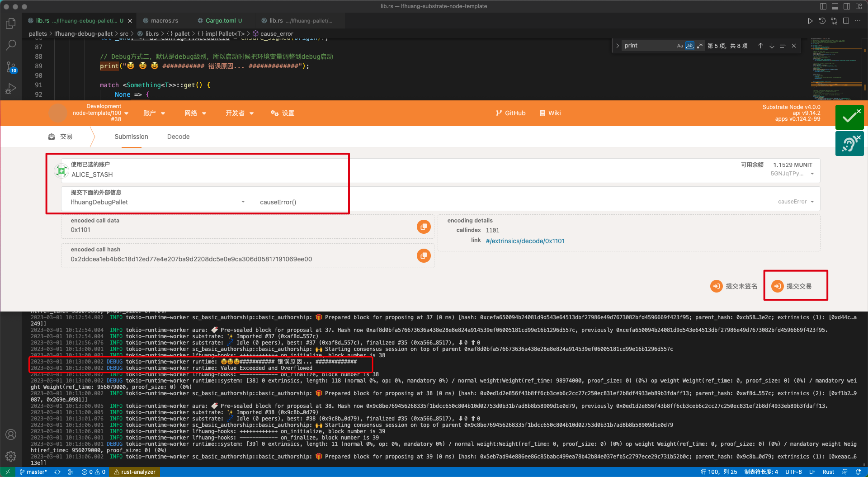Click the master* git branch indicator
Image resolution: width=868 pixels, height=477 pixels.
coord(33,472)
